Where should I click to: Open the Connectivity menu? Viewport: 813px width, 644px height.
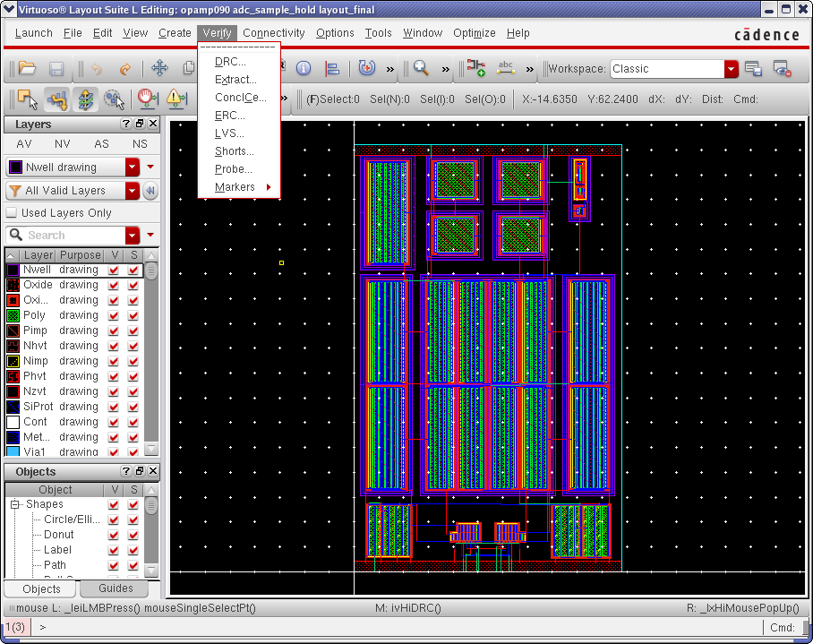[x=273, y=33]
